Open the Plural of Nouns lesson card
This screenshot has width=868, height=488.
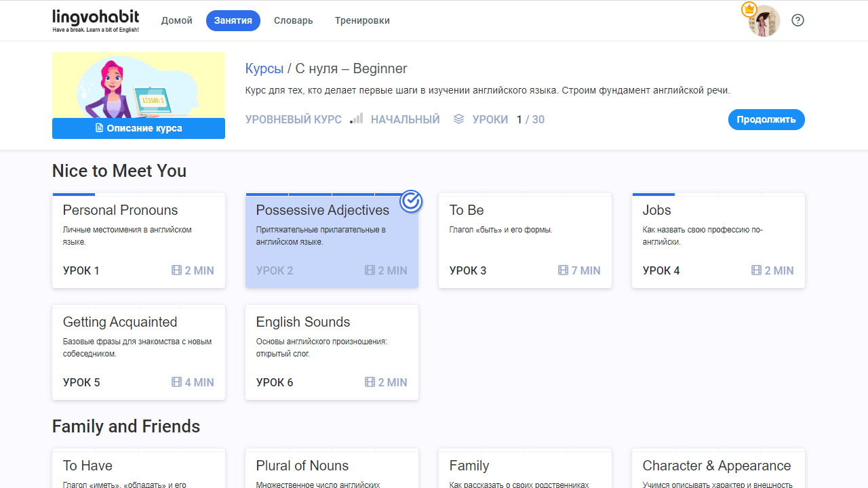tap(332, 468)
